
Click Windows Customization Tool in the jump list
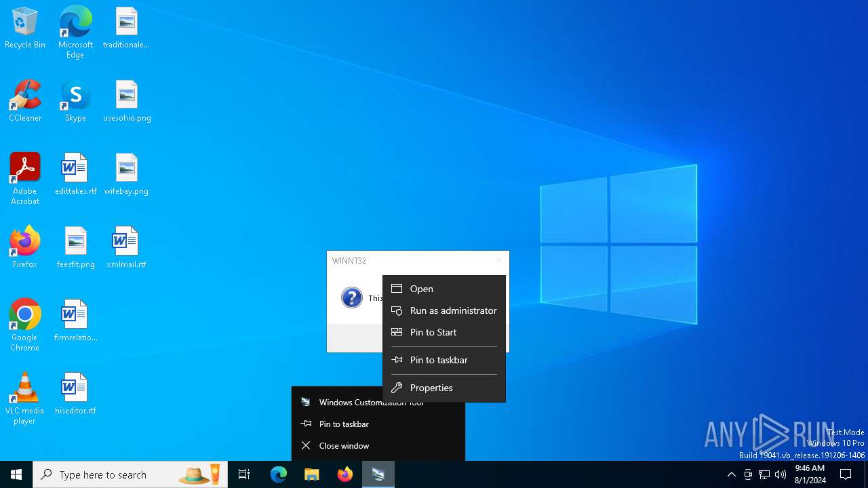click(378, 403)
